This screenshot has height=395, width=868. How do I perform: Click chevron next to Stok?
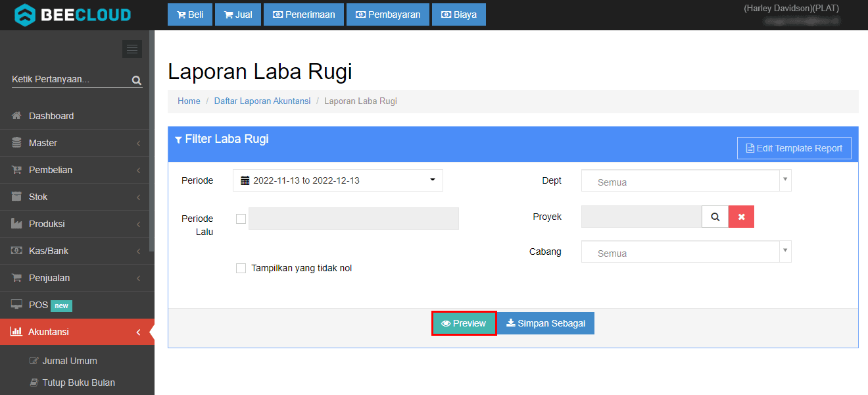click(x=138, y=197)
